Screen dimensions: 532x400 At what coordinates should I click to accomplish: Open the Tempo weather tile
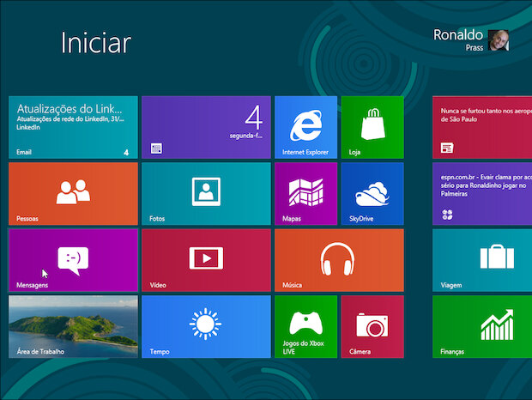coord(206,327)
